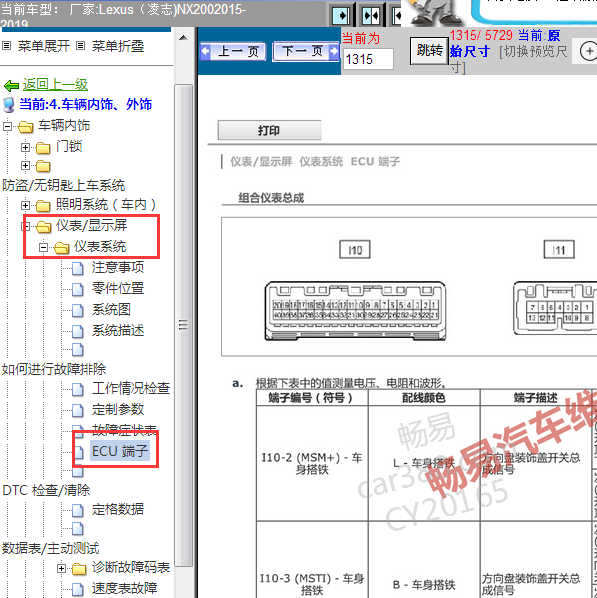Open the 零件位置 document icon
Screen dimensions: 597x598
tap(78, 289)
